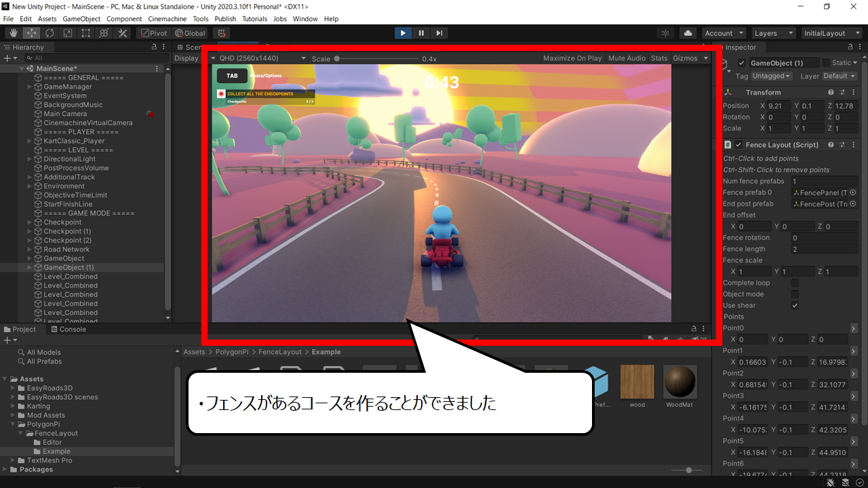The height and width of the screenshot is (488, 868).
Task: Disable Use shear checkbox
Action: click(795, 306)
